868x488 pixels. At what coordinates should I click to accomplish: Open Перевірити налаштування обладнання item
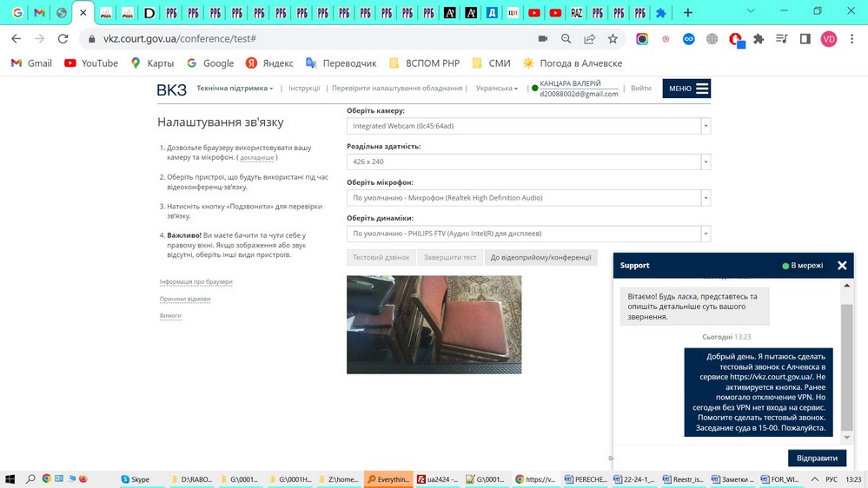tap(397, 88)
